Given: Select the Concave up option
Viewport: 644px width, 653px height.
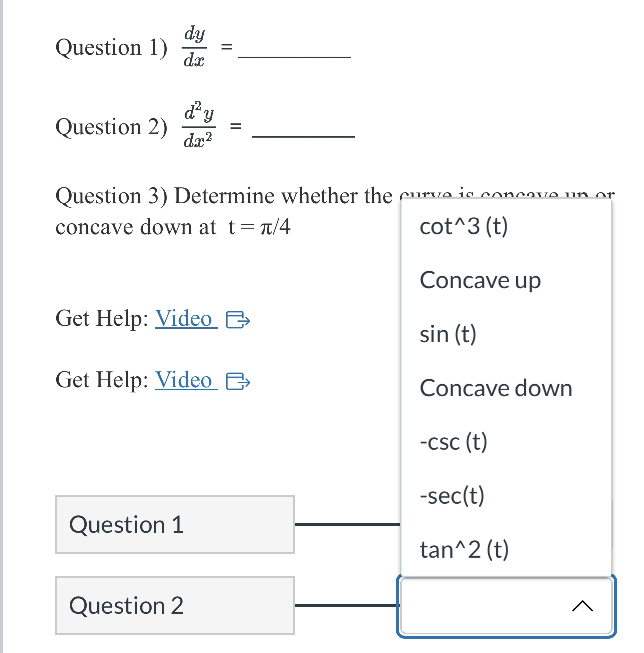Looking at the screenshot, I should pyautogui.click(x=480, y=281).
